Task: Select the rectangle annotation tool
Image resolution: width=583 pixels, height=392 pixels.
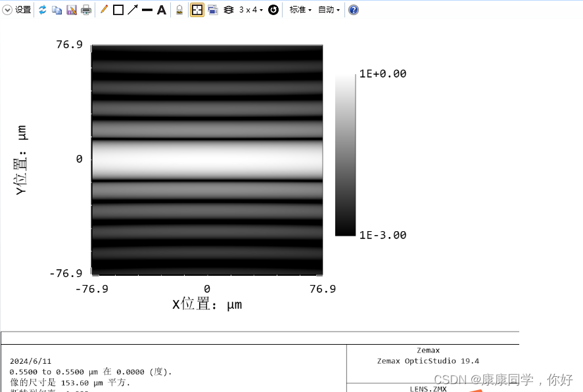Action: point(118,10)
